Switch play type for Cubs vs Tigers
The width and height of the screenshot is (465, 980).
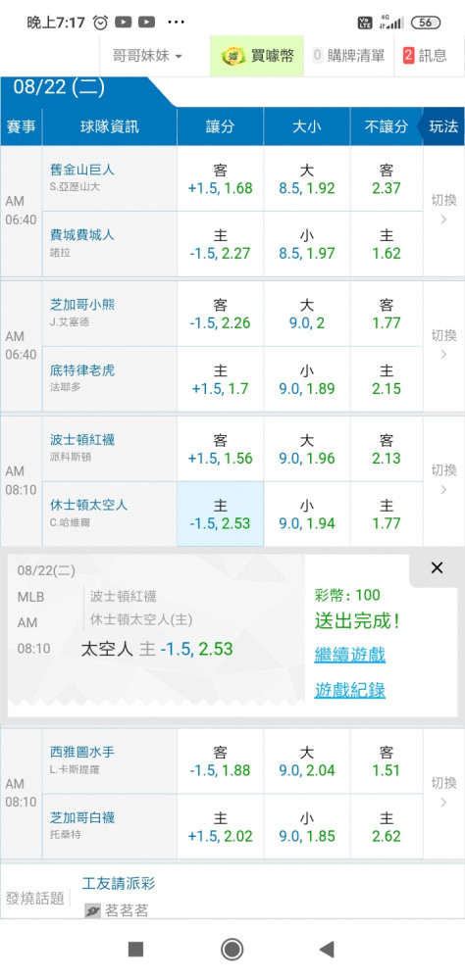[x=443, y=344]
